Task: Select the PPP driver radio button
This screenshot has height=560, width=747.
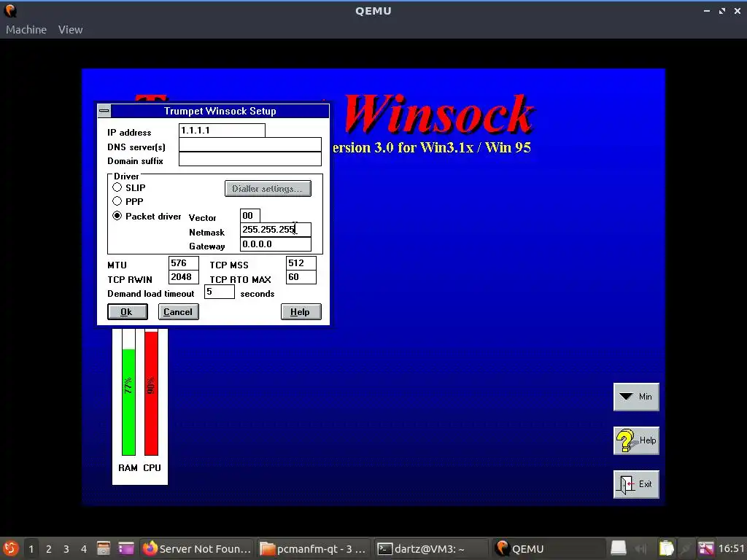Action: coord(117,201)
